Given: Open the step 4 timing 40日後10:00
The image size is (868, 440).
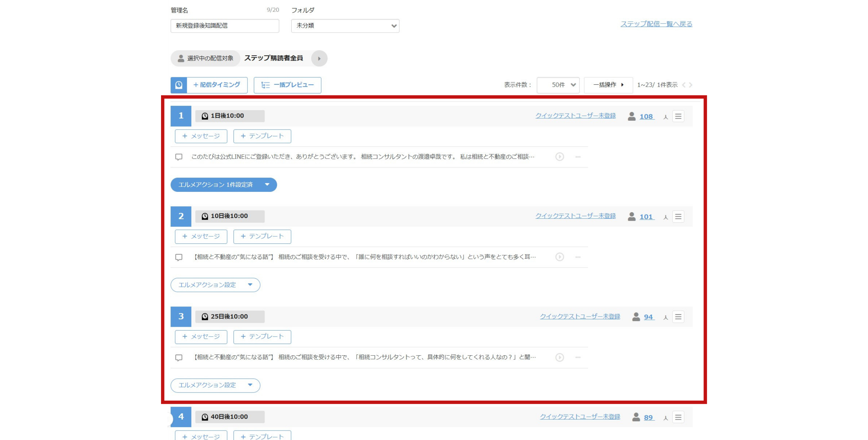Looking at the screenshot, I should [230, 417].
